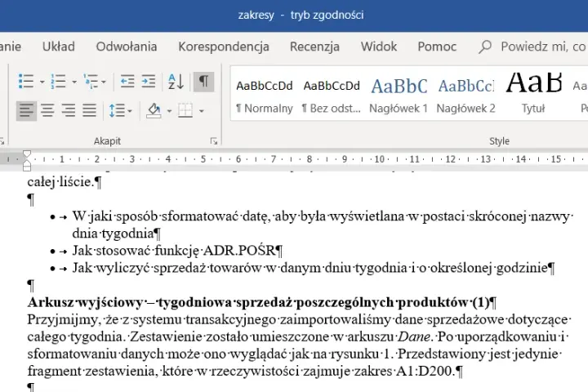This screenshot has width=588, height=392.
Task: Open Akapit dialog launcher
Action: (214, 141)
